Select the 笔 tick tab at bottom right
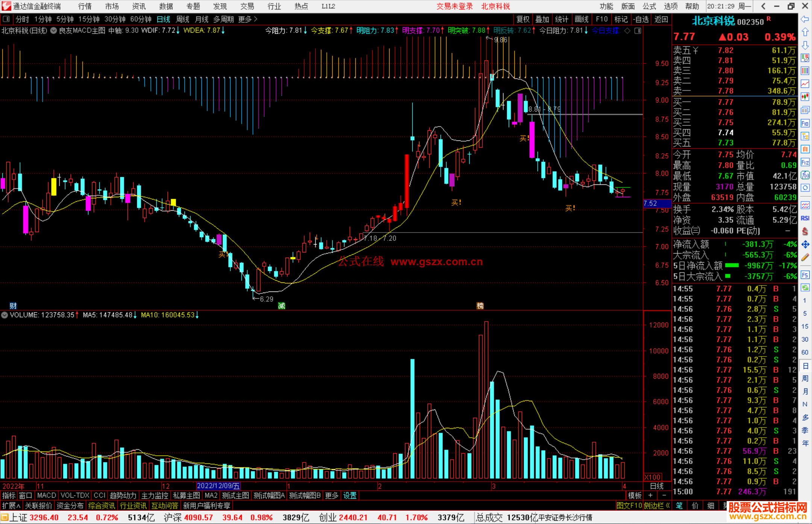This screenshot has height=524, width=812. [x=679, y=506]
